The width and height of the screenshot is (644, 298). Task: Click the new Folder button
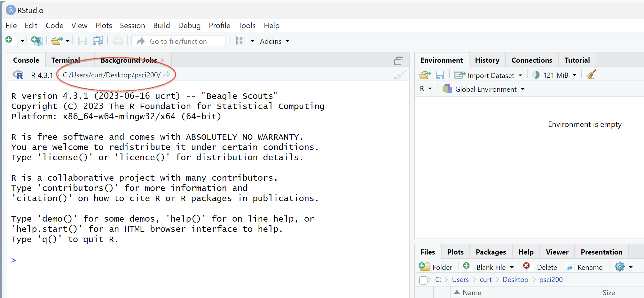point(436,267)
